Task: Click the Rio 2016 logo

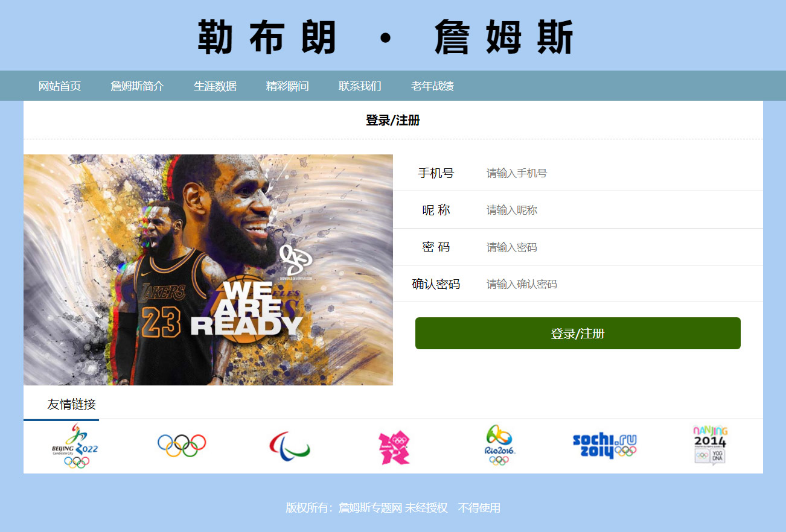Action: 499,445
